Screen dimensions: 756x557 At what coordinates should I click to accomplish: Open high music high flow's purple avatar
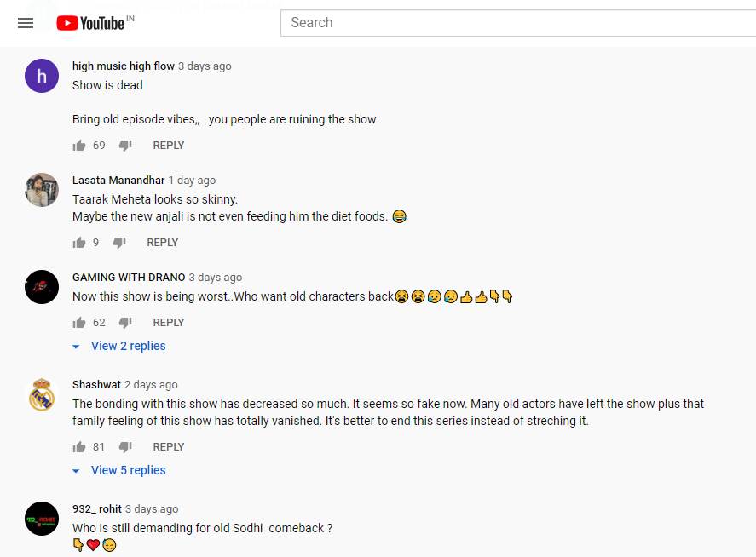42,76
